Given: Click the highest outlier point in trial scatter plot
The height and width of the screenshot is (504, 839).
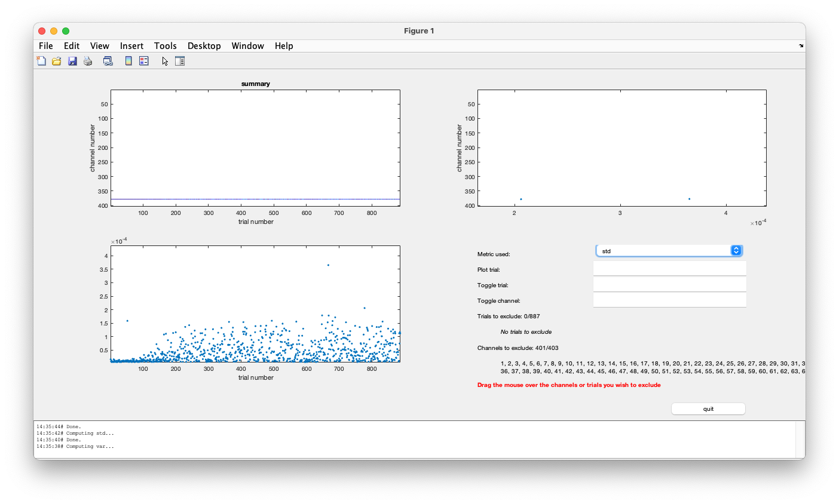Looking at the screenshot, I should pyautogui.click(x=328, y=265).
